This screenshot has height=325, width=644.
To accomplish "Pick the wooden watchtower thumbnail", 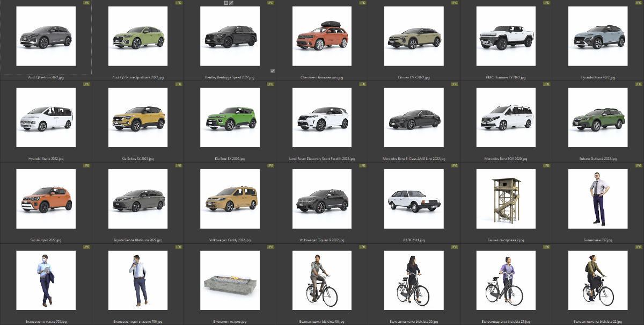I will (506, 199).
